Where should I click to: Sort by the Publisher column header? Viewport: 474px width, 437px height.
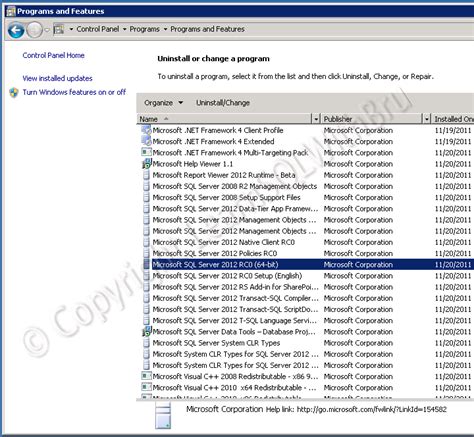[372, 119]
